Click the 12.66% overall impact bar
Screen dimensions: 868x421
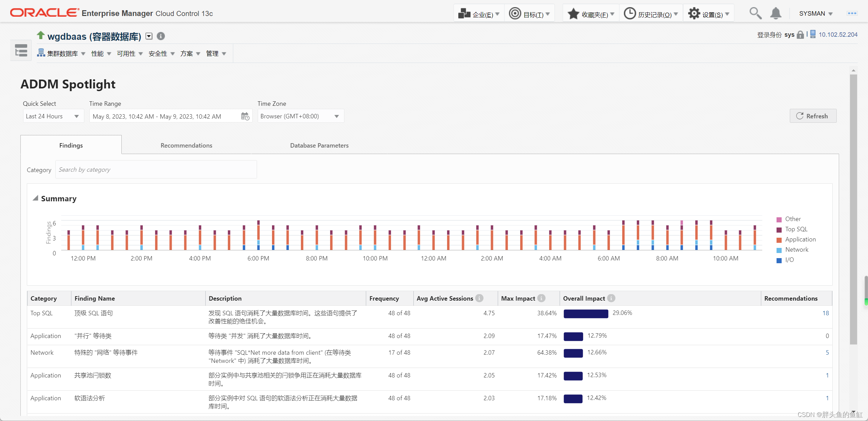tap(573, 353)
